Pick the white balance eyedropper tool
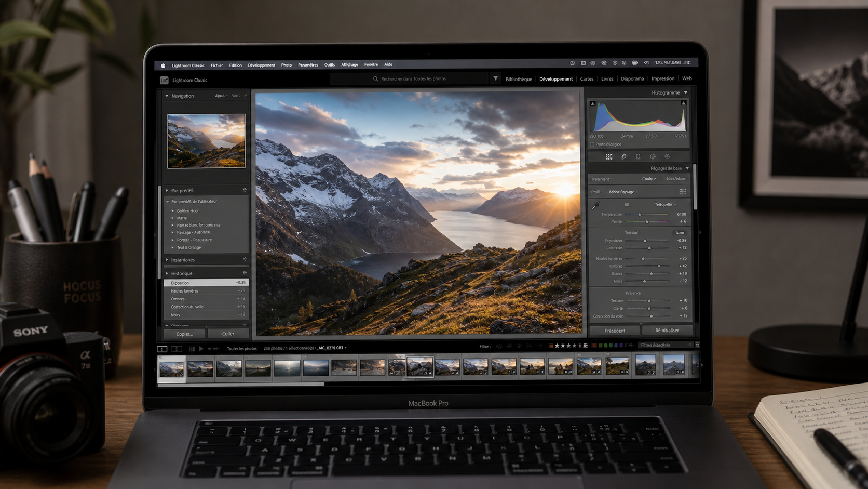 [x=596, y=205]
